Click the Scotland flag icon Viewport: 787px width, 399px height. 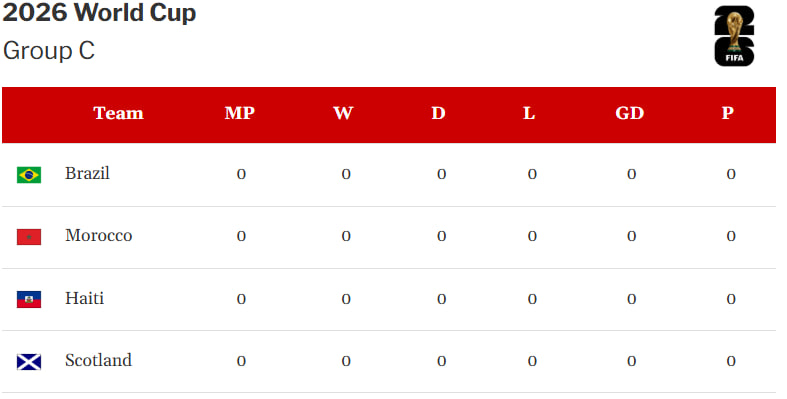coord(29,361)
